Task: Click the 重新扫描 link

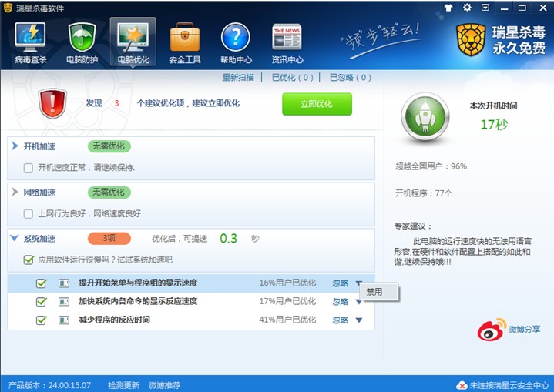Action: pyautogui.click(x=238, y=77)
